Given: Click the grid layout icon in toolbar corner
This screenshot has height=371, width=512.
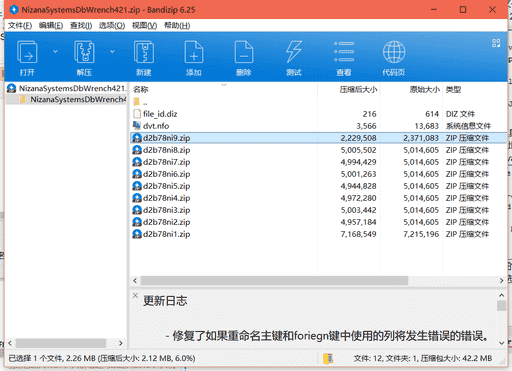Looking at the screenshot, I should click(x=496, y=43).
